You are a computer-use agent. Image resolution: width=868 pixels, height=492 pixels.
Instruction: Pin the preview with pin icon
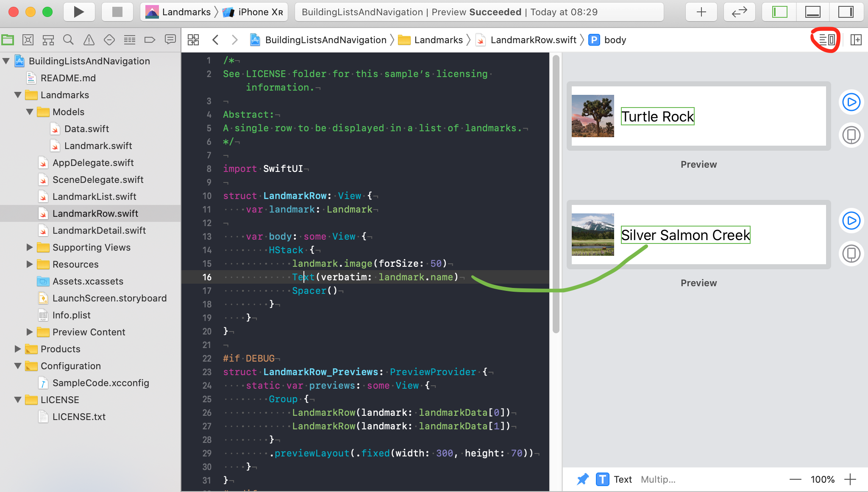(583, 479)
